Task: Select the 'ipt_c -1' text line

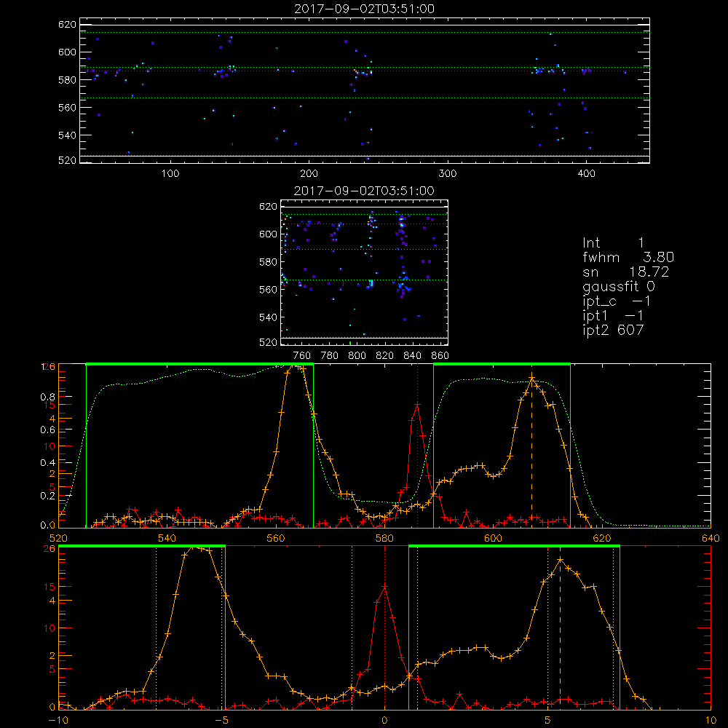Action: coord(616,301)
